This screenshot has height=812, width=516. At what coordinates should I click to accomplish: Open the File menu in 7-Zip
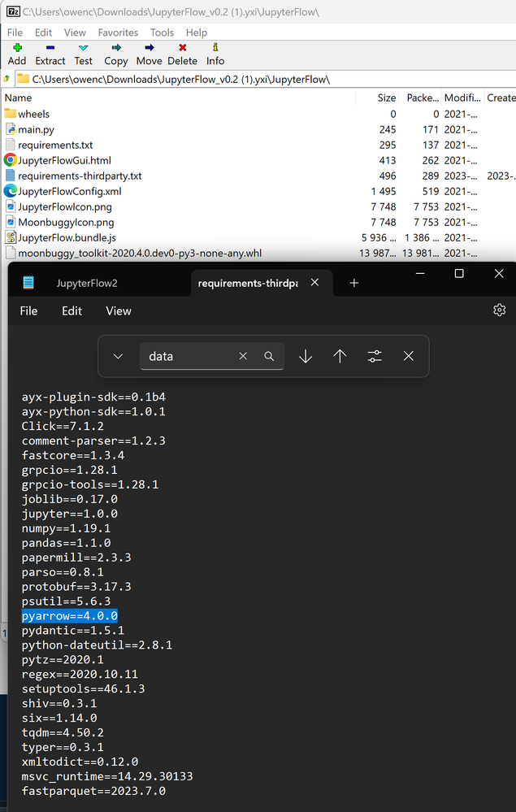[15, 33]
